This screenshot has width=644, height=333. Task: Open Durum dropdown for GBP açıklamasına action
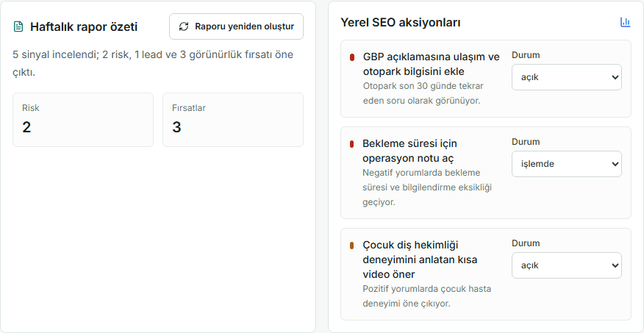click(566, 77)
